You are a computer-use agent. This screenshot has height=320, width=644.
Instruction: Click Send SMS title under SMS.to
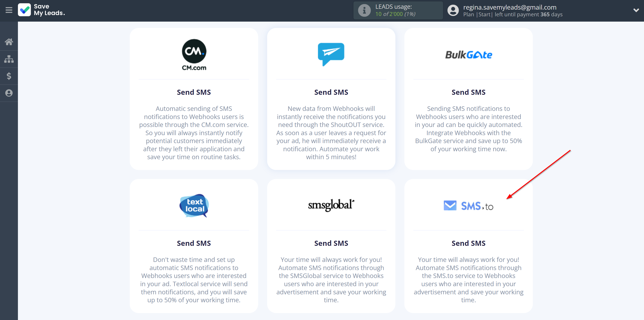(x=468, y=243)
